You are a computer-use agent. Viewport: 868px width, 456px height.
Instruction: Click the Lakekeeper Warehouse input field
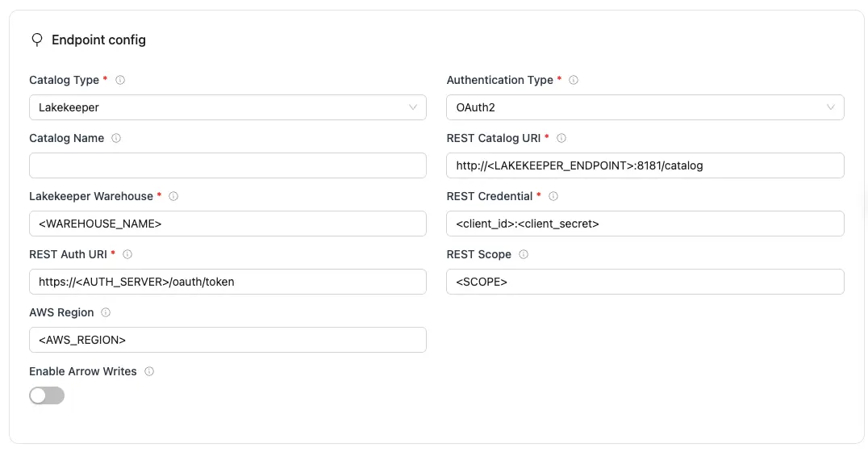click(227, 224)
